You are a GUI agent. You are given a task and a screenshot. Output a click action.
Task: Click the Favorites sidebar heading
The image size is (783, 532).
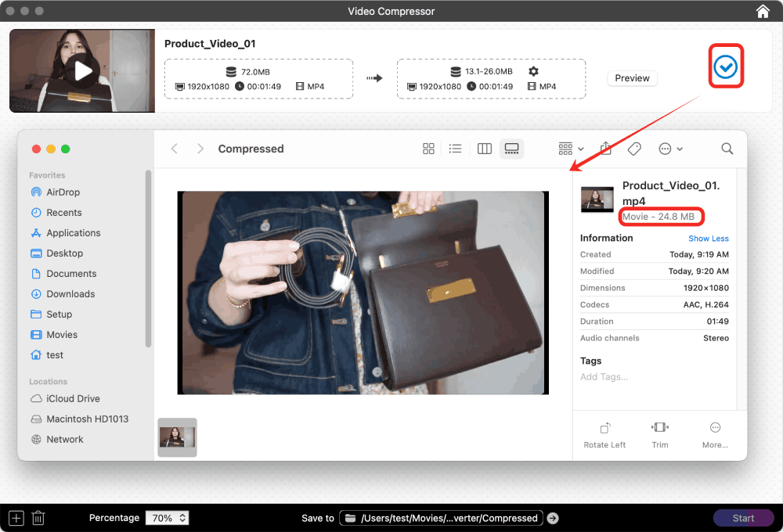click(x=47, y=175)
